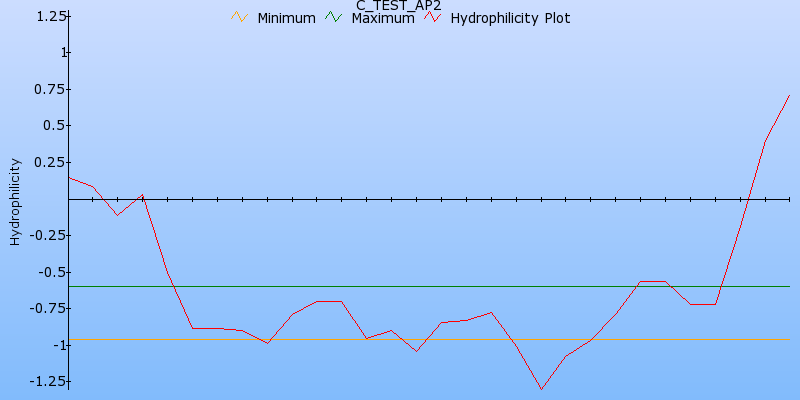Select the Hydrophilicity Plot legend text

click(510, 18)
